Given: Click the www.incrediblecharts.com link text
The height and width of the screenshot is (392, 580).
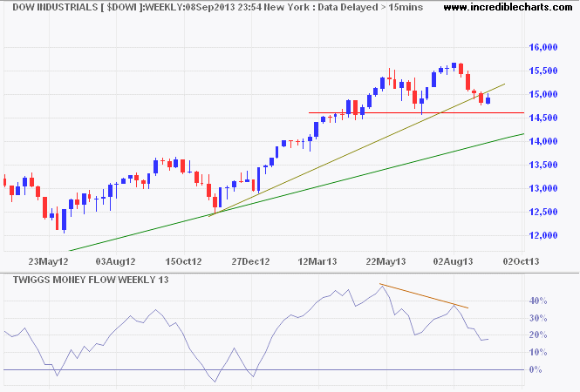Looking at the screenshot, I should (x=508, y=7).
